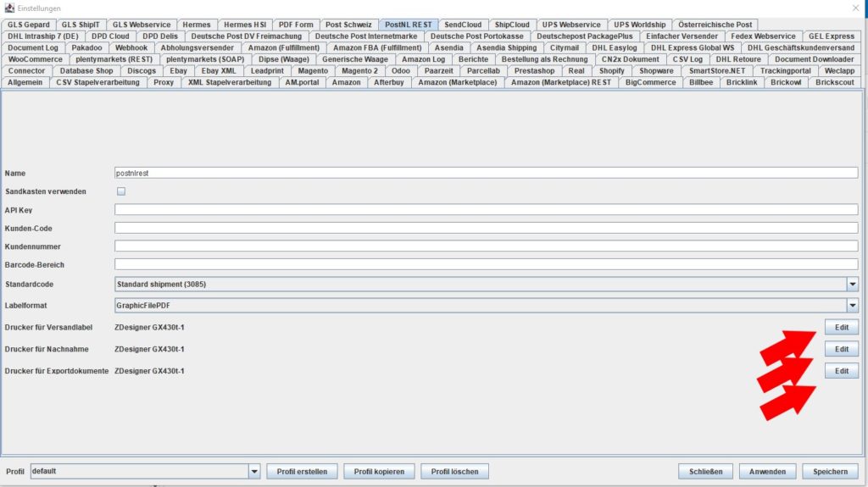868x487 pixels.
Task: Toggle Sandkasten verwenden checkbox
Action: [121, 191]
